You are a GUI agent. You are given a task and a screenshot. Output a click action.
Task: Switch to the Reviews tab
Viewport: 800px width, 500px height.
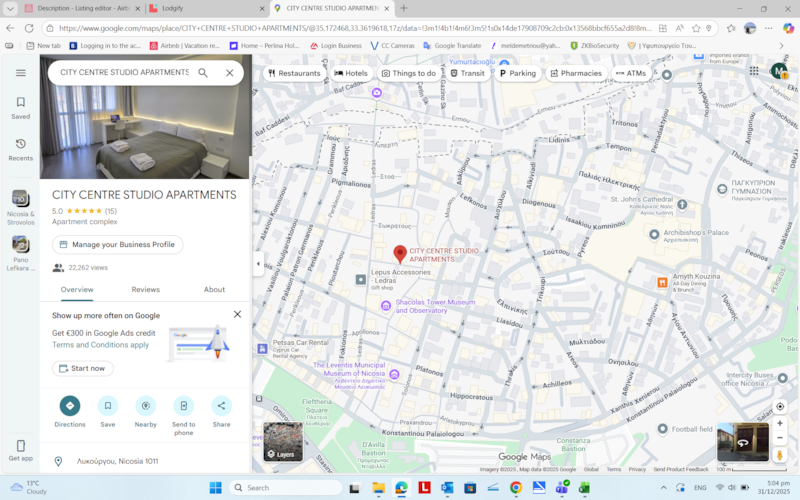(145, 289)
